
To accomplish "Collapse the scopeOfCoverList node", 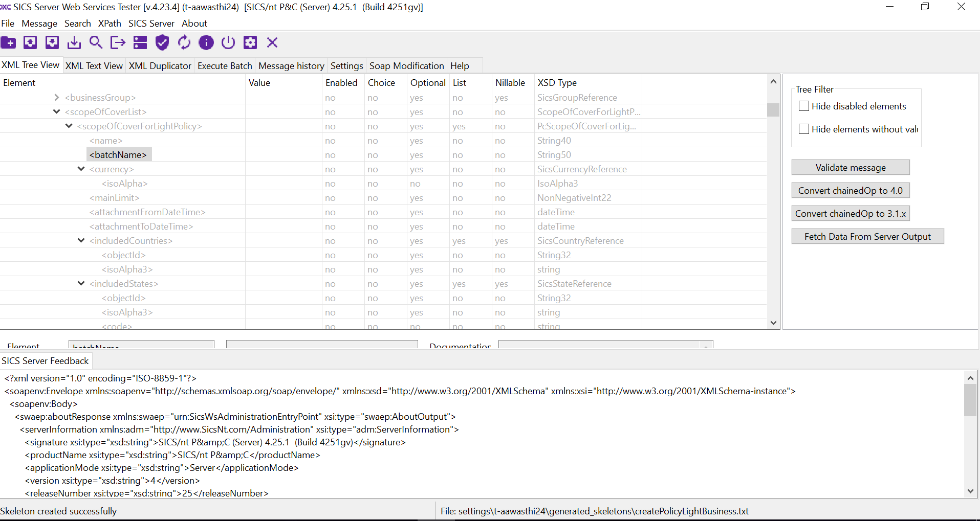I will pos(57,112).
